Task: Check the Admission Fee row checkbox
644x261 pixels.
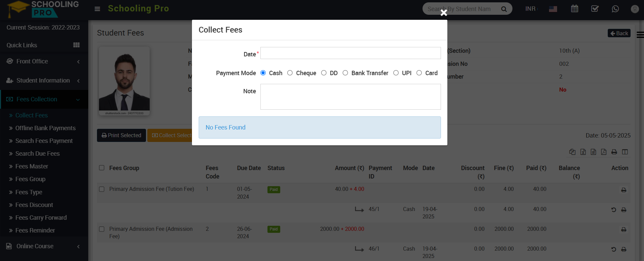Action: point(102,229)
